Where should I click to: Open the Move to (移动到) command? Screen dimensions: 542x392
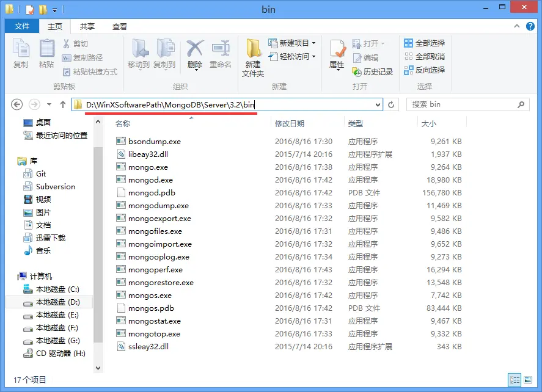point(139,54)
